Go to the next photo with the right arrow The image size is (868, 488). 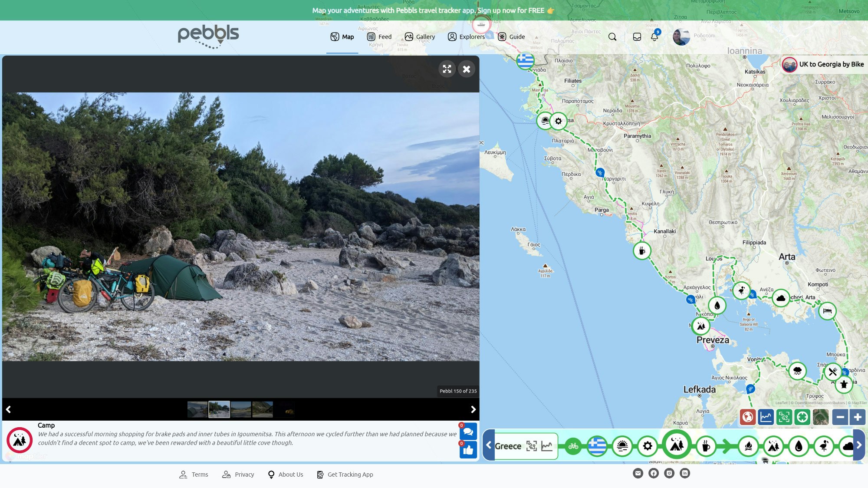tap(473, 409)
